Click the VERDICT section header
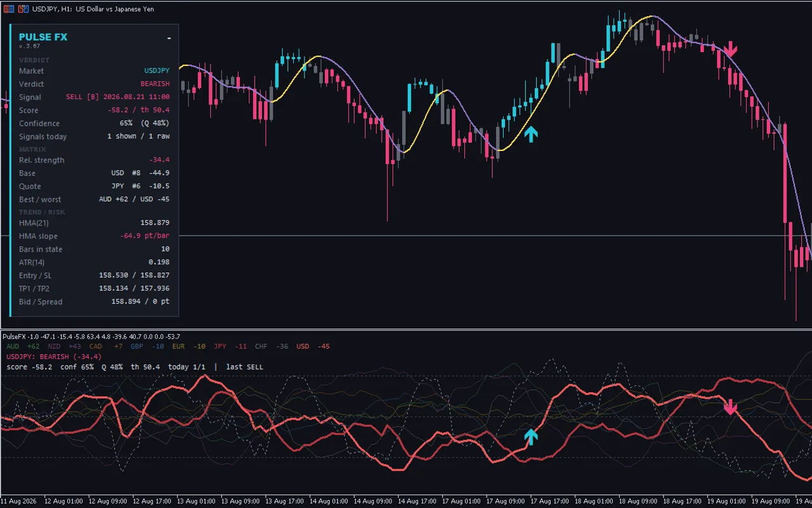This screenshot has height=508, width=812. [34, 60]
